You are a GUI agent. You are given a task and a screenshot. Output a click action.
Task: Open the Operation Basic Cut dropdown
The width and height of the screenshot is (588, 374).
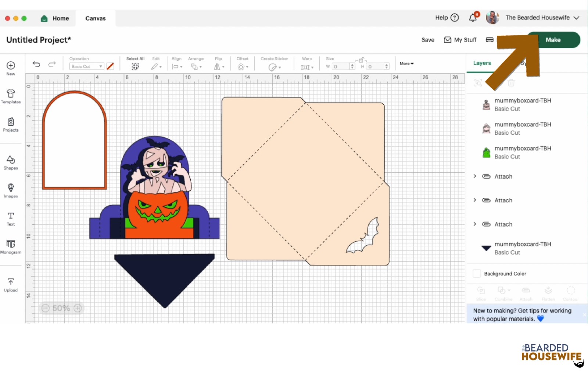coord(87,67)
